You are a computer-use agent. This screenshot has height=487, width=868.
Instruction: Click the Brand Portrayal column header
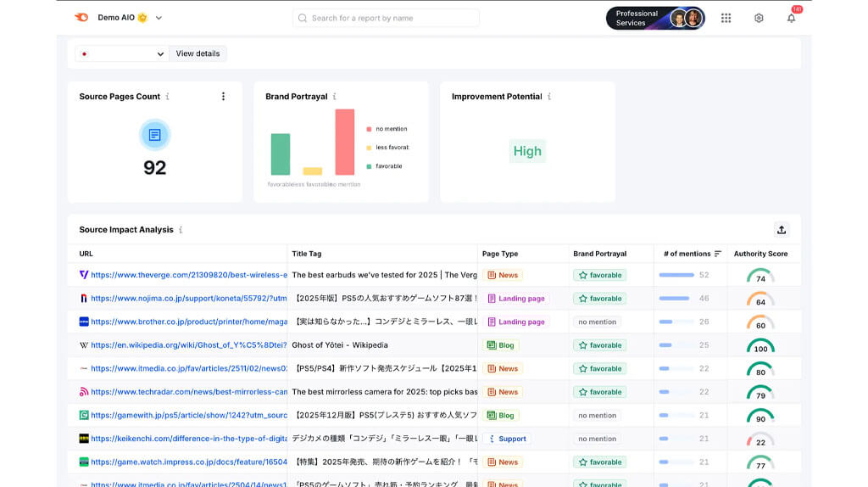[x=599, y=254]
